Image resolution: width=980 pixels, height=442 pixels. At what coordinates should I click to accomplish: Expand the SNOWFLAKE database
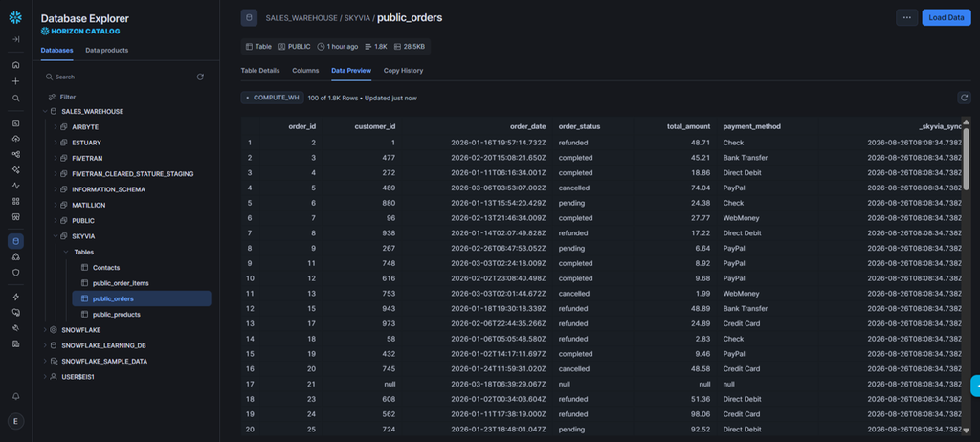(x=44, y=329)
